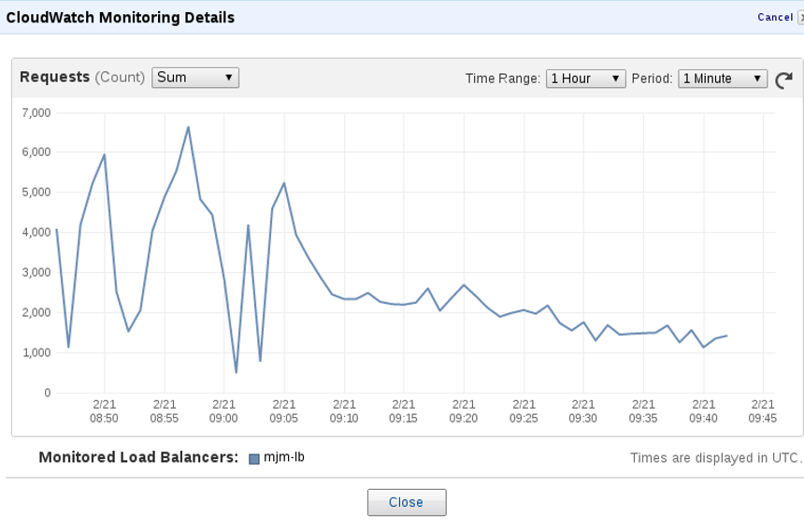The height and width of the screenshot is (532, 804).
Task: Refresh the Requests graph with the reload icon
Action: [784, 79]
